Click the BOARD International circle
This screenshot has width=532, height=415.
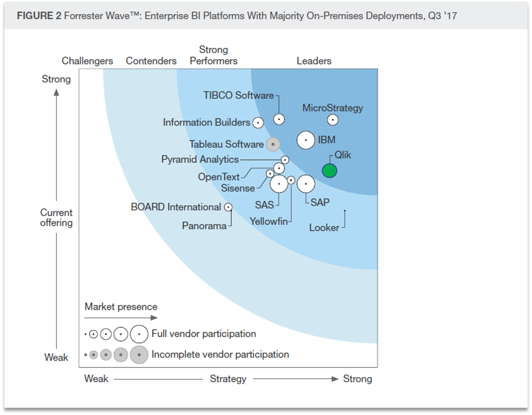tap(228, 207)
